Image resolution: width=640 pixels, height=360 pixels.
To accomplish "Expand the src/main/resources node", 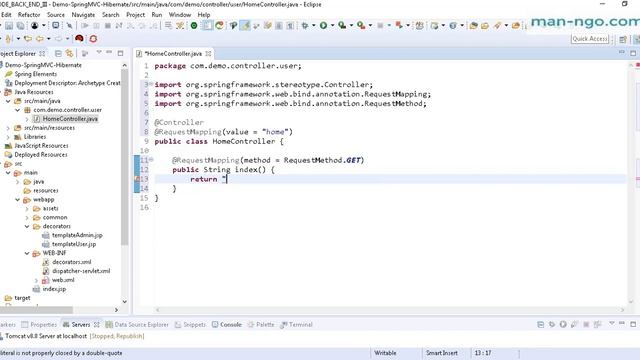I will (x=8, y=128).
